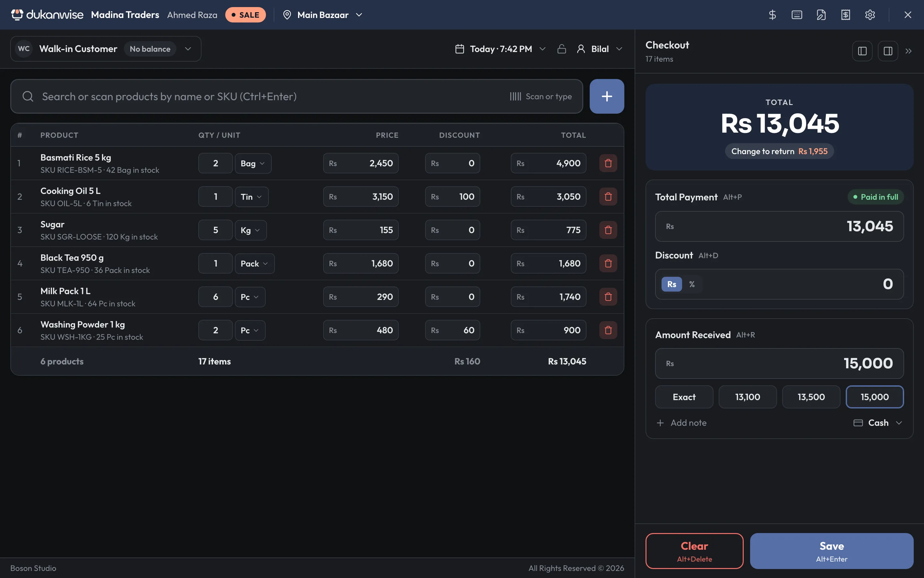Select Rs discount type toggle

(672, 284)
